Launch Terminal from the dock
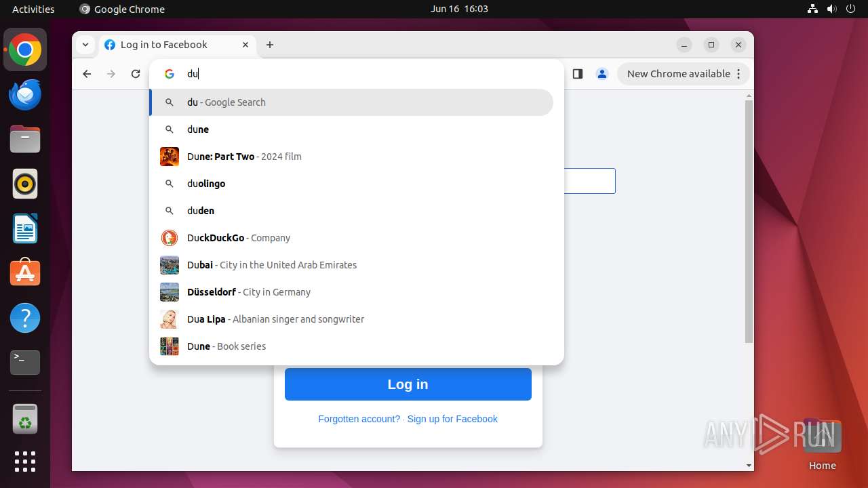This screenshot has width=868, height=488. 25,363
